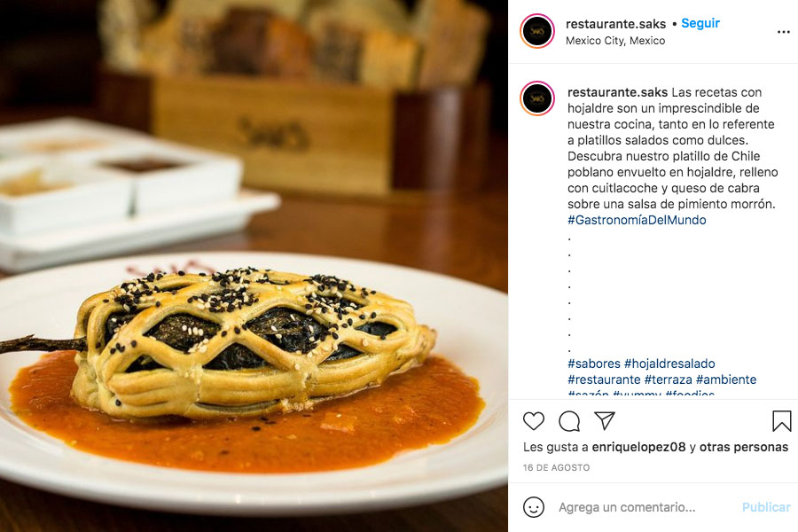This screenshot has height=532, width=798.
Task: Focus the Agrega un comentario field
Action: pos(644,507)
